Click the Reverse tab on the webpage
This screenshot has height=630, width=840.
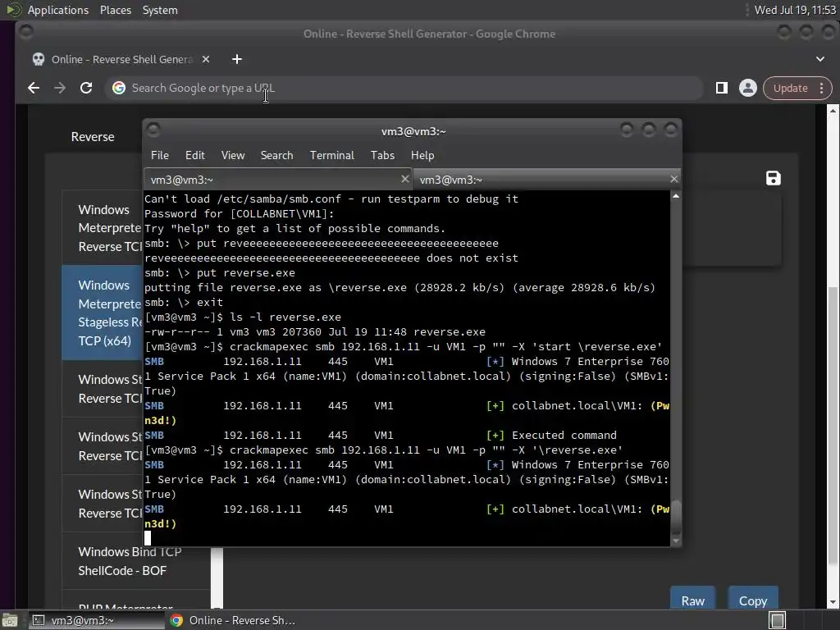93,137
